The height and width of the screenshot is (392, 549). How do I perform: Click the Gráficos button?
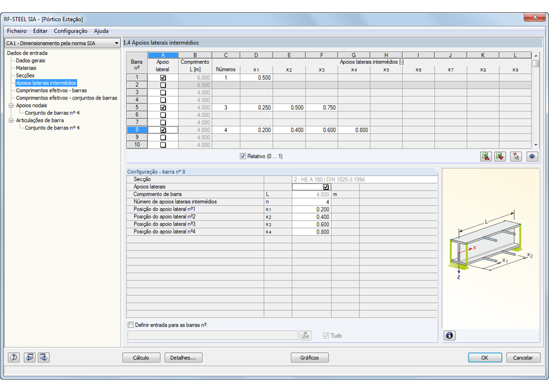tap(309, 358)
